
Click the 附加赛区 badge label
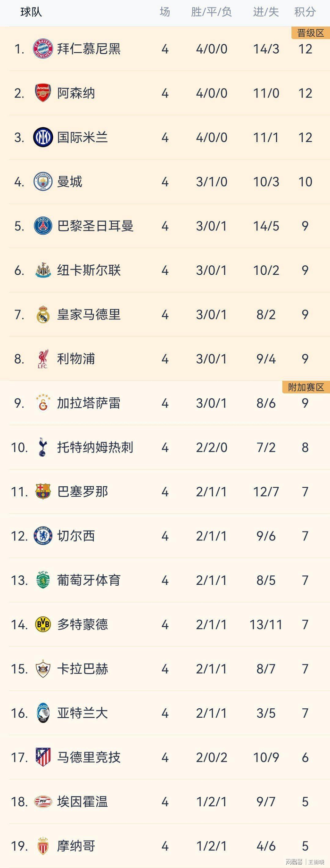click(306, 387)
